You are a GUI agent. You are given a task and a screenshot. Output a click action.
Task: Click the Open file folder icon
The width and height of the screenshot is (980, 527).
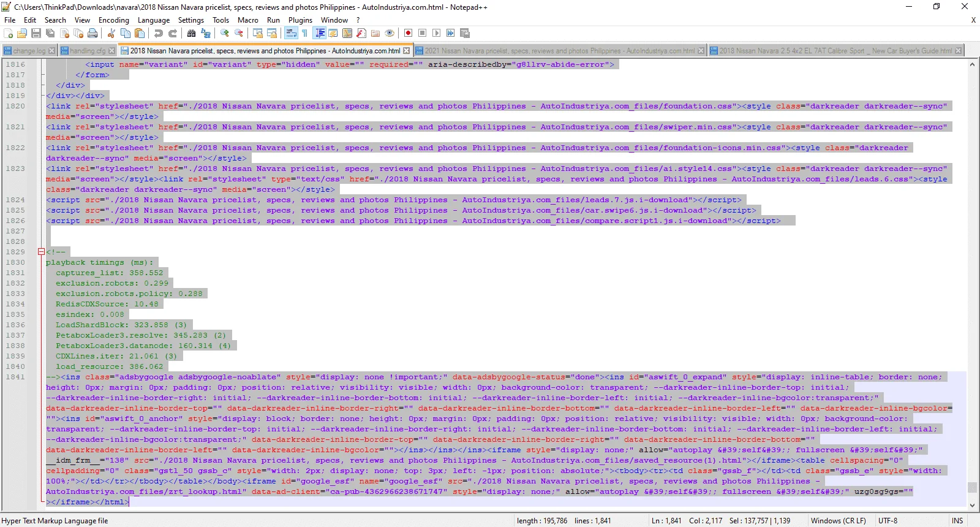[x=23, y=33]
